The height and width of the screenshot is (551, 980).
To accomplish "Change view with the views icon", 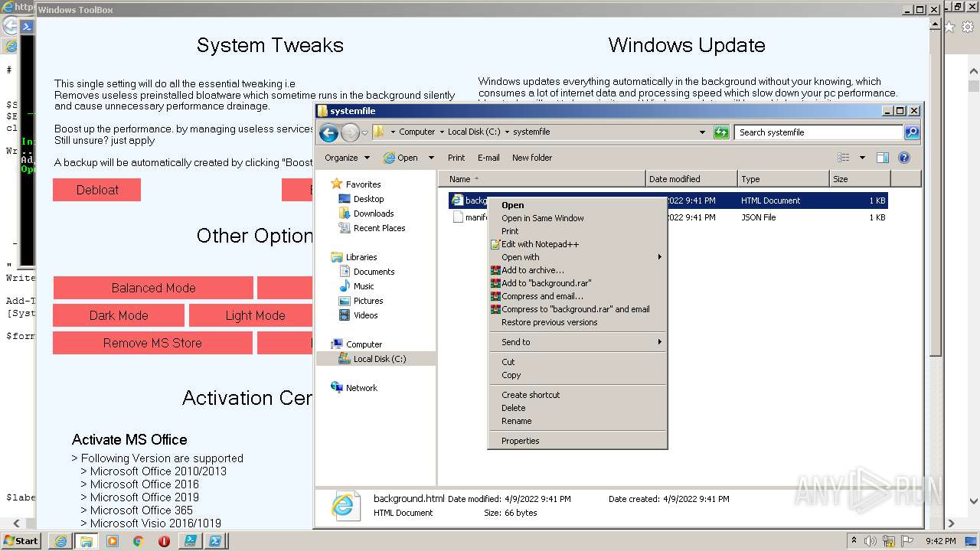I will [x=844, y=158].
